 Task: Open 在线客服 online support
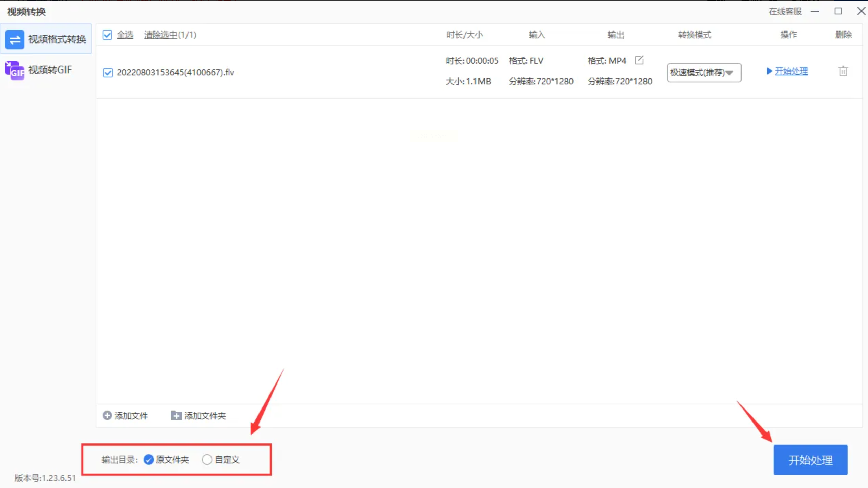(785, 12)
